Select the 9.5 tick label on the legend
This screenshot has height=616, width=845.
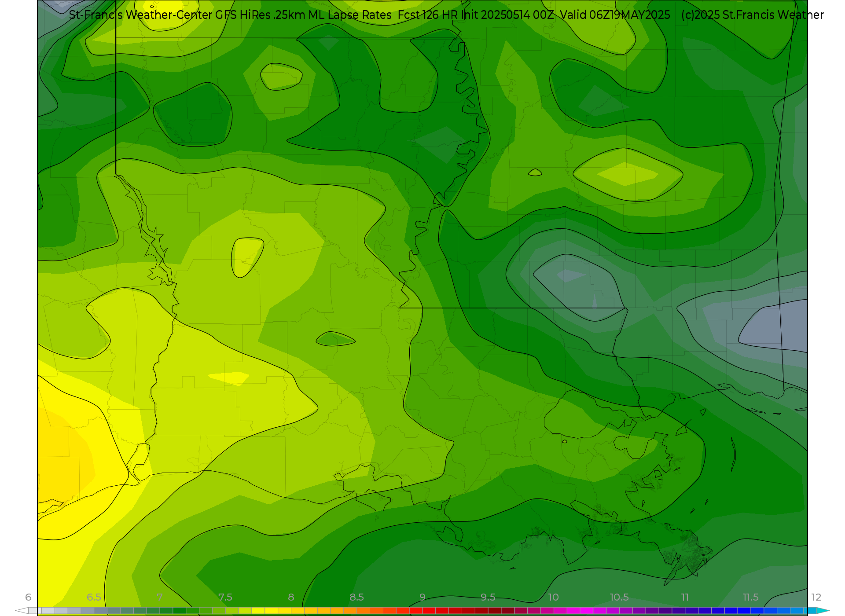pos(488,597)
